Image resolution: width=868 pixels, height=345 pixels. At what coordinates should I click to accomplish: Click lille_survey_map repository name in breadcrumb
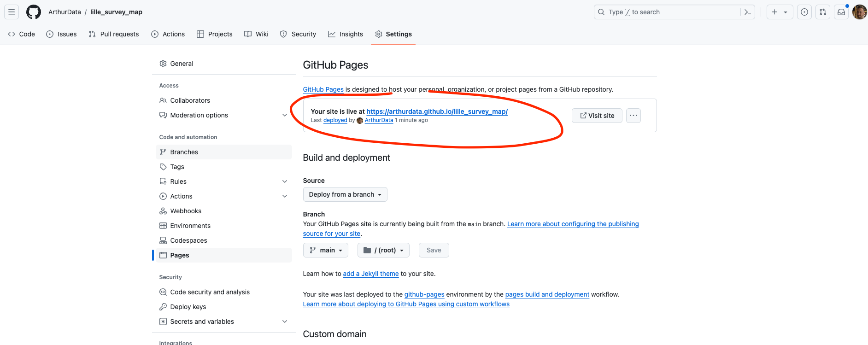click(116, 12)
